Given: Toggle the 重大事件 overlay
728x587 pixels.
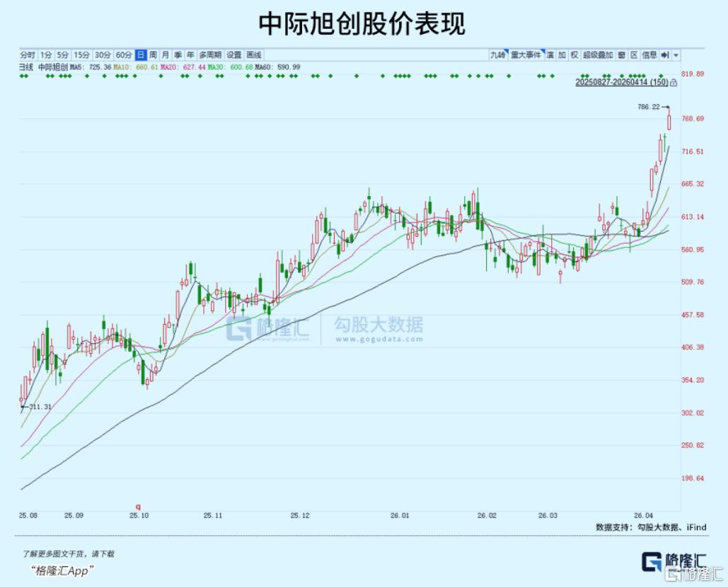Looking at the screenshot, I should click(x=526, y=54).
